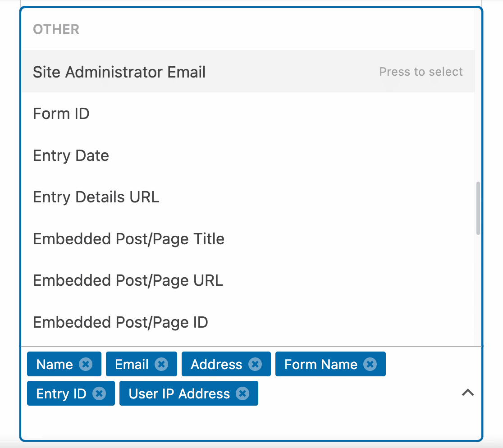Click the dropdown list scrollbar thumb
Screen dimensions: 503x448
pyautogui.click(x=478, y=208)
